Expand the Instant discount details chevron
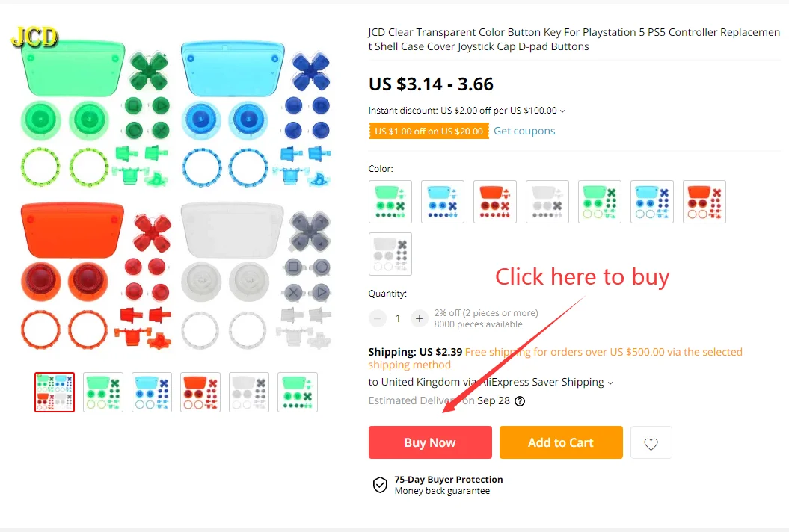Screen dimensions: 789x532 (x=562, y=111)
